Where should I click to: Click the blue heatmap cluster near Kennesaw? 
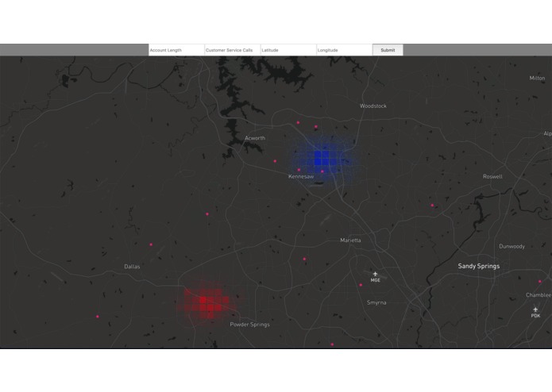click(x=325, y=158)
